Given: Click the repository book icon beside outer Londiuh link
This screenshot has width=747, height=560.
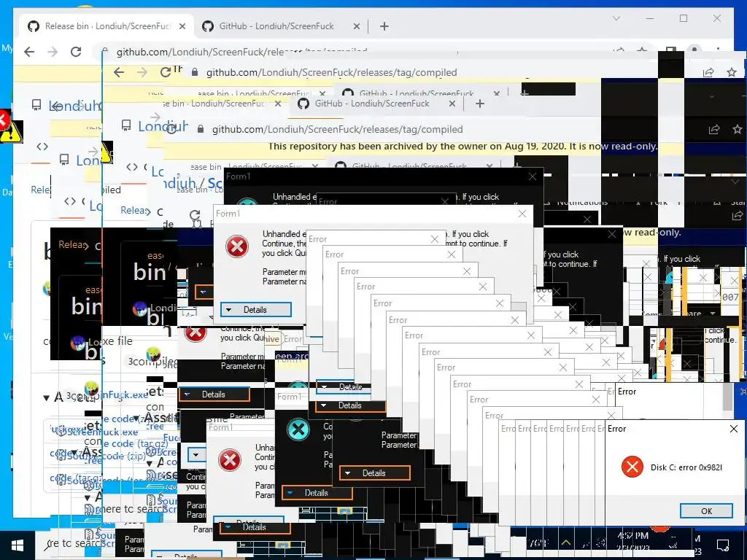Looking at the screenshot, I should [36, 105].
